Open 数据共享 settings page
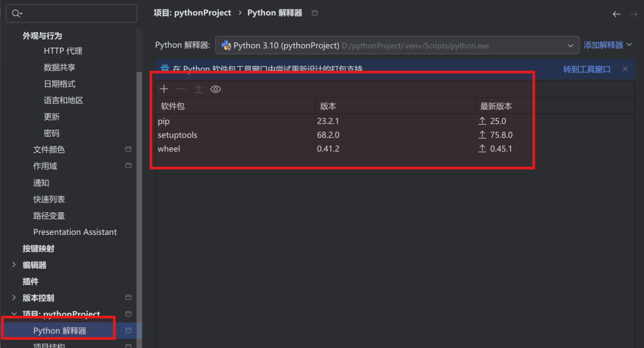 click(x=60, y=67)
